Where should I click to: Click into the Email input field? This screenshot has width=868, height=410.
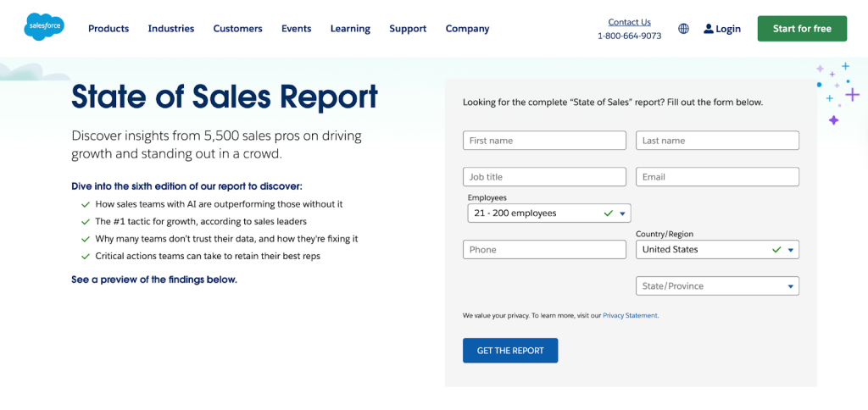pos(716,177)
